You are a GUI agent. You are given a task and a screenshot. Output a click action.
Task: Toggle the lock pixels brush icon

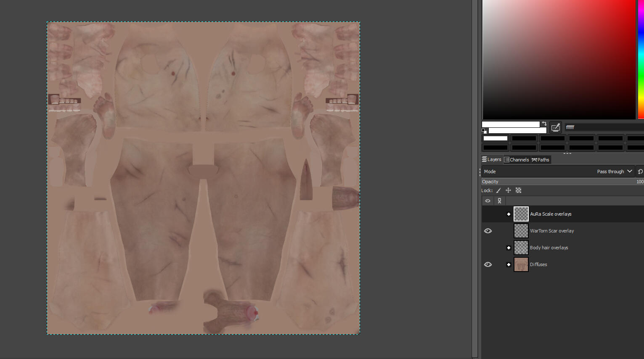pos(498,190)
